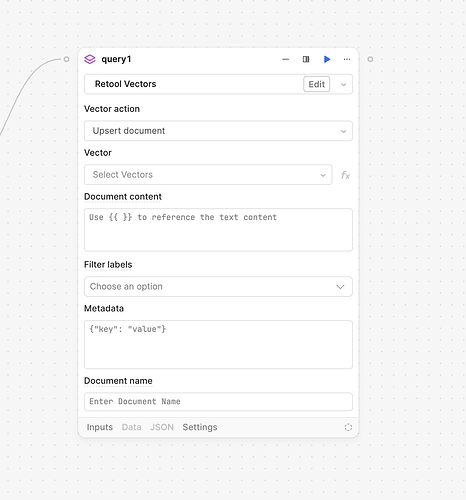Click the dashed circle status icon

click(348, 427)
